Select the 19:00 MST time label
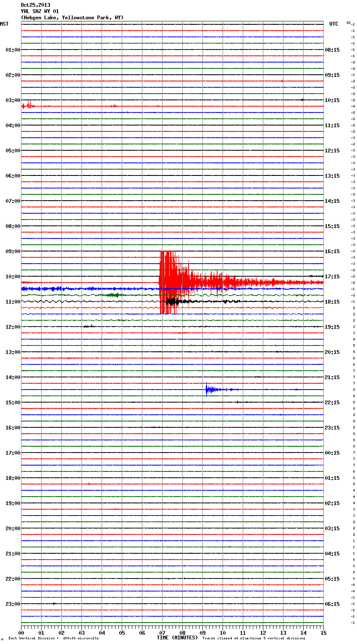The image size is (357, 644). pos(13,503)
